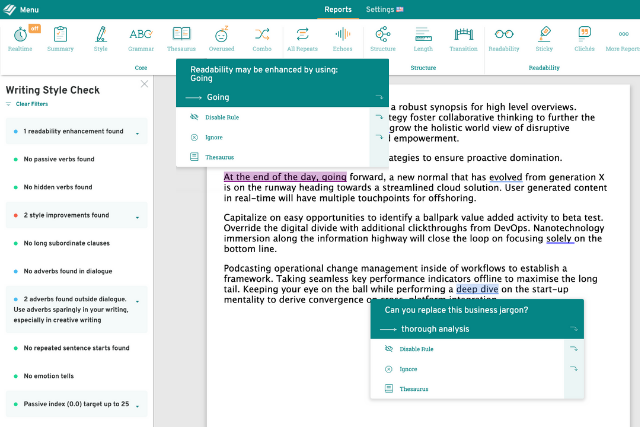Run the All Repeats report
Viewport: 640px width, 427px height.
pos(302,39)
